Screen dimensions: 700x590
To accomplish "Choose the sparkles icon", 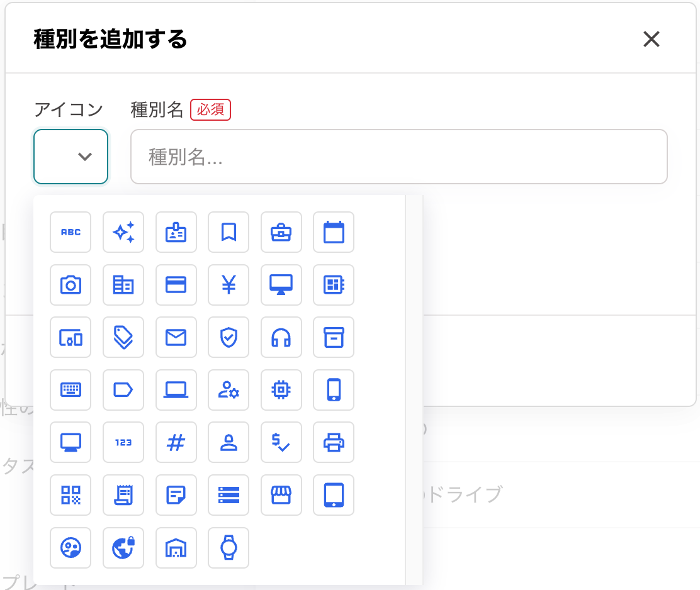I will pos(123,232).
